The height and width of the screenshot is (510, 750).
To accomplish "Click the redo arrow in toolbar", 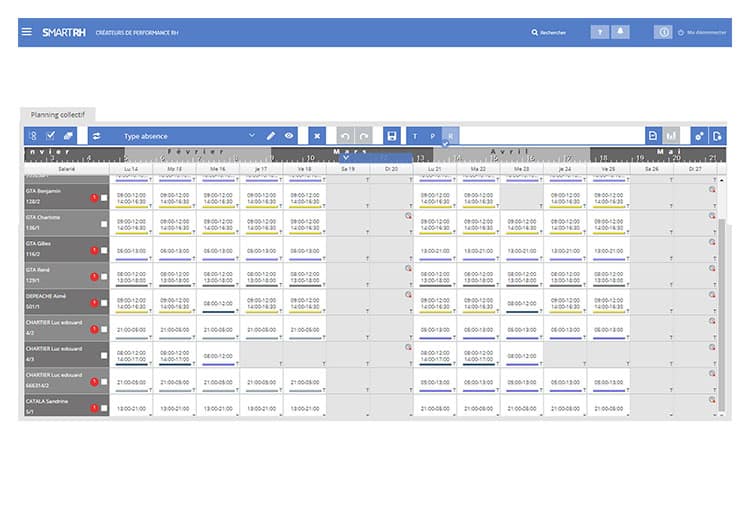I will click(x=364, y=135).
